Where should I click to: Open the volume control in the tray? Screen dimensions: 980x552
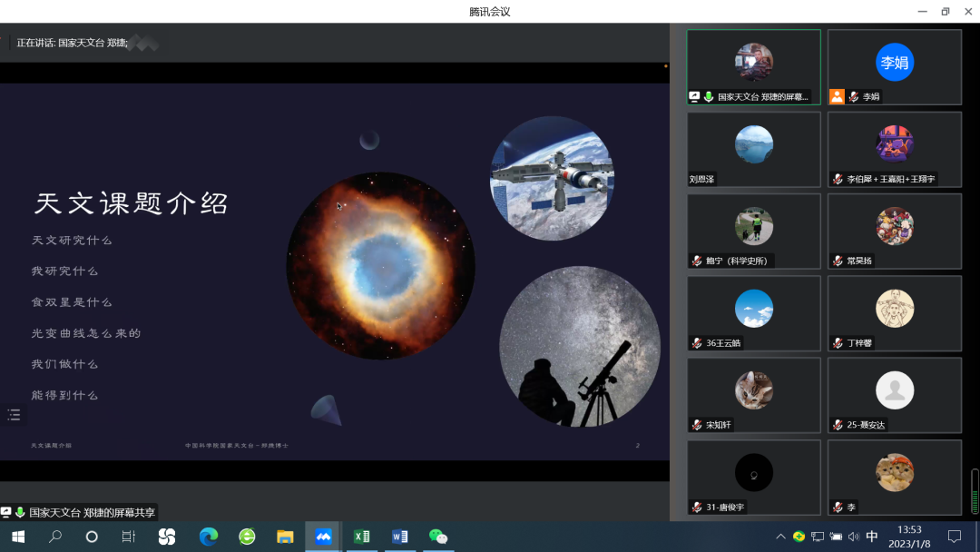click(854, 537)
